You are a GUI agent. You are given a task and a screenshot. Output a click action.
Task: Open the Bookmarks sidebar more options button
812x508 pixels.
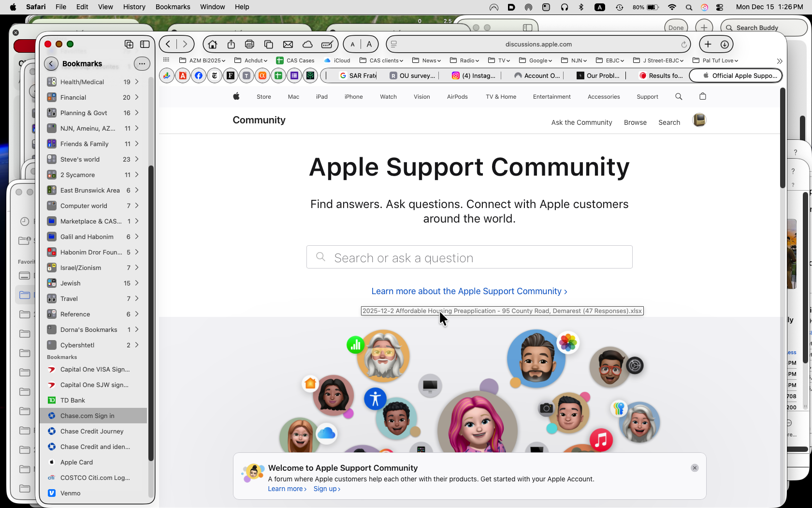pyautogui.click(x=142, y=63)
